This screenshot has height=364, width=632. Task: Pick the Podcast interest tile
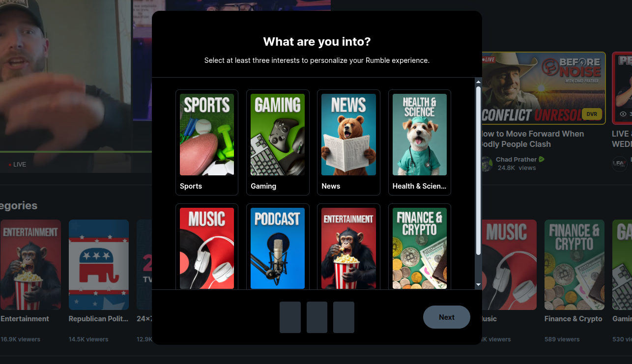click(x=278, y=247)
